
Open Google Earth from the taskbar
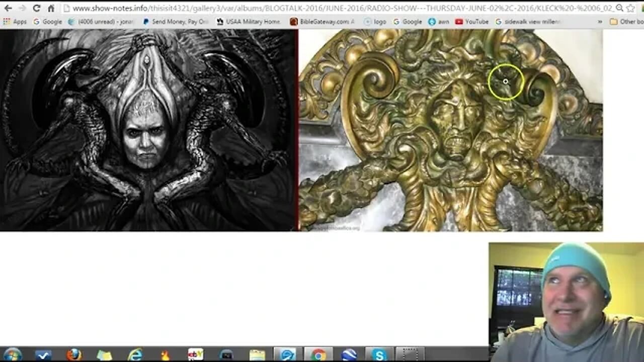349,354
